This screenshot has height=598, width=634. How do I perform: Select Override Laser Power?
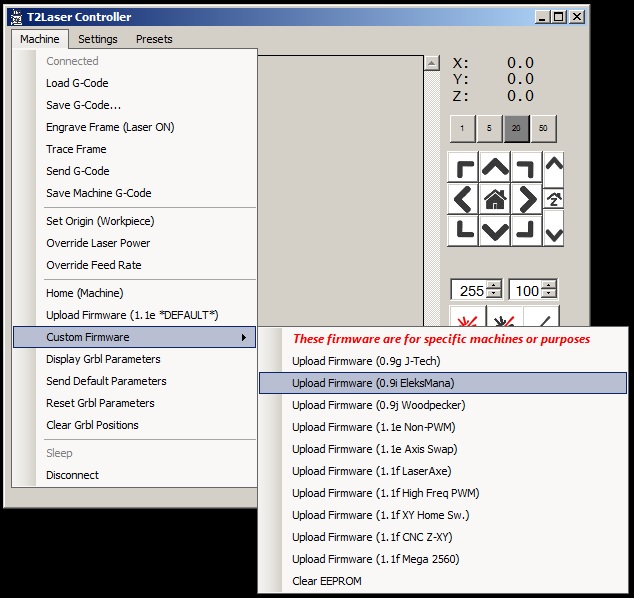click(x=134, y=243)
